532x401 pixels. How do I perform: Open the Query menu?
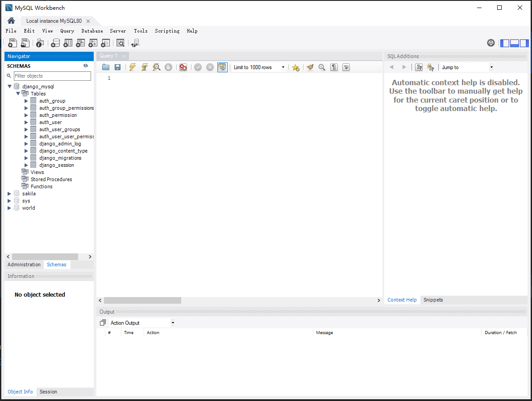click(67, 31)
